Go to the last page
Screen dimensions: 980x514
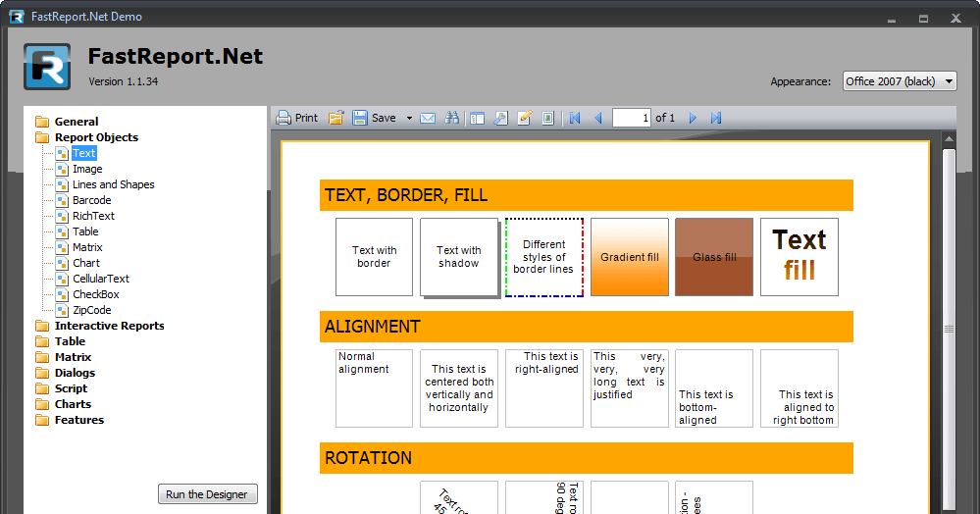(716, 118)
